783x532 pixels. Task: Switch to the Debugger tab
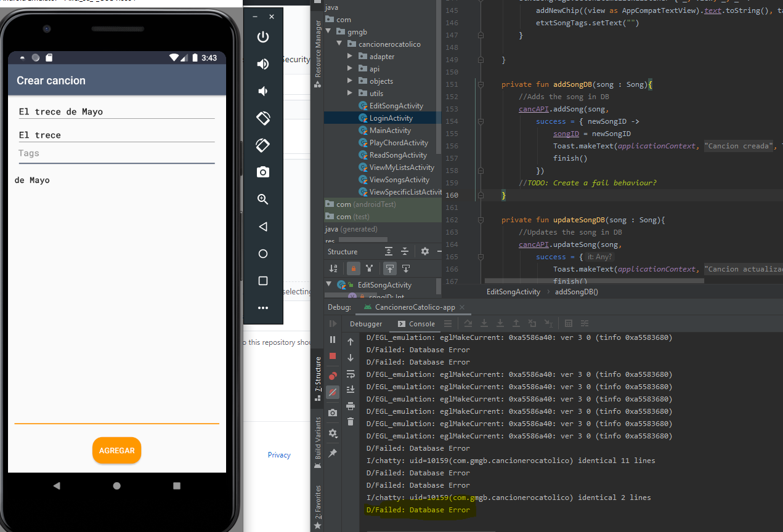(366, 324)
